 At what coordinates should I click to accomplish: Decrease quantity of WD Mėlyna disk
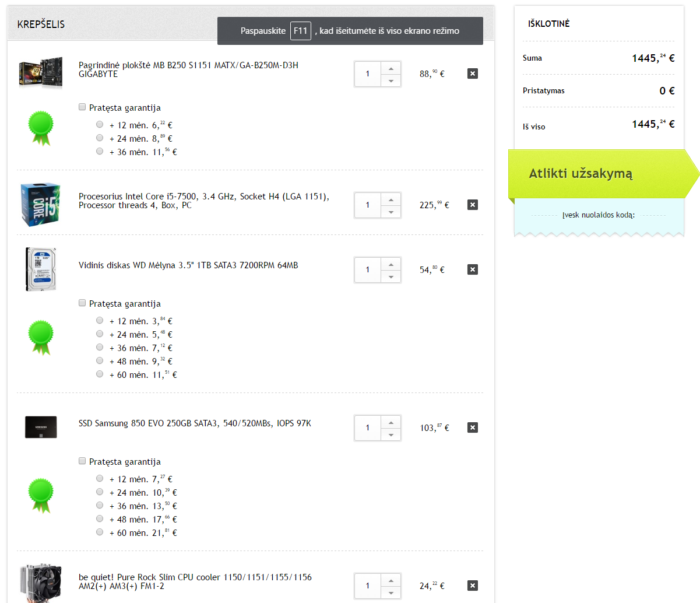point(391,276)
